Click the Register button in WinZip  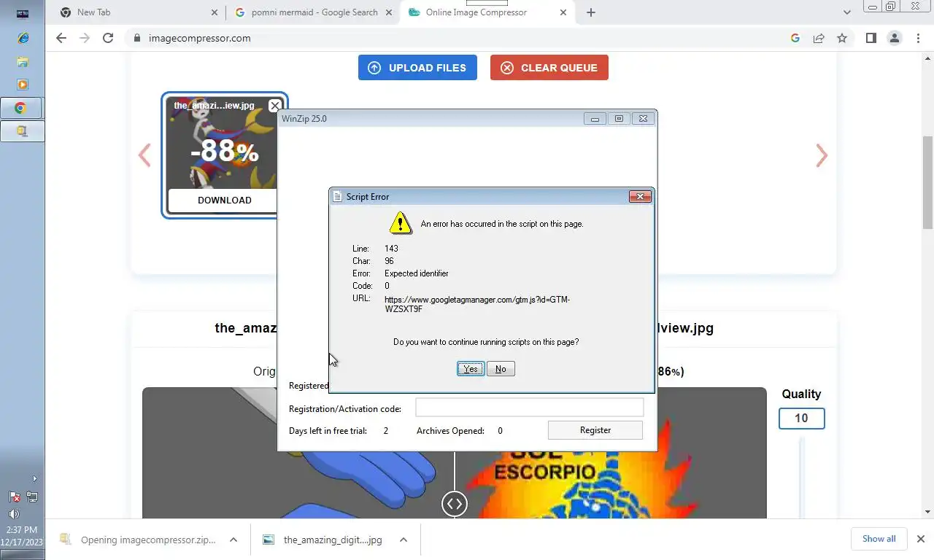(x=595, y=430)
